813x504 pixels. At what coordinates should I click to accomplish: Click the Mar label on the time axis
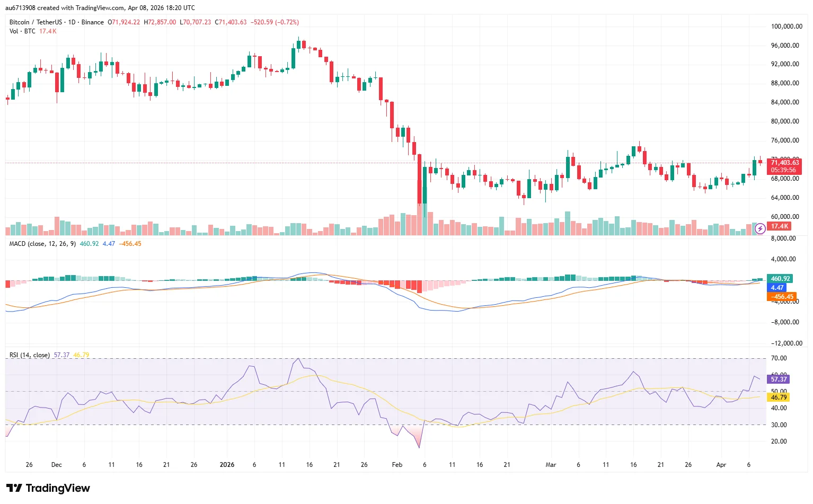coord(551,465)
